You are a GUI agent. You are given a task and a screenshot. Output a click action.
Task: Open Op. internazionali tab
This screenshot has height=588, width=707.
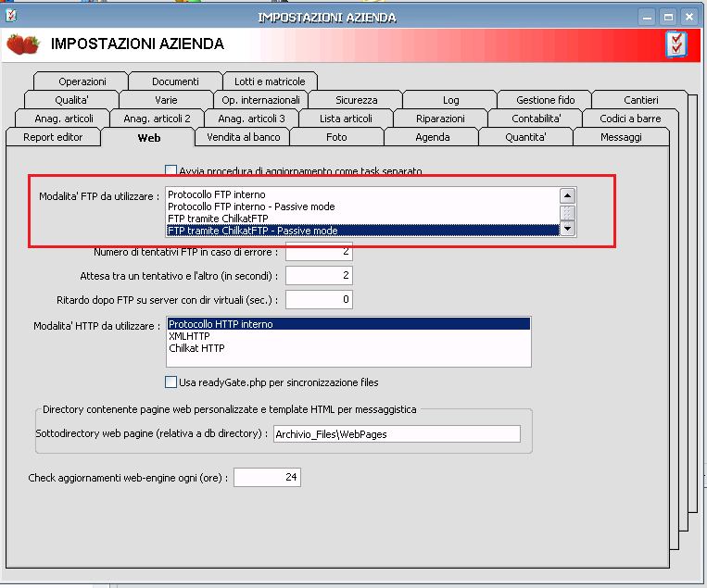click(260, 100)
